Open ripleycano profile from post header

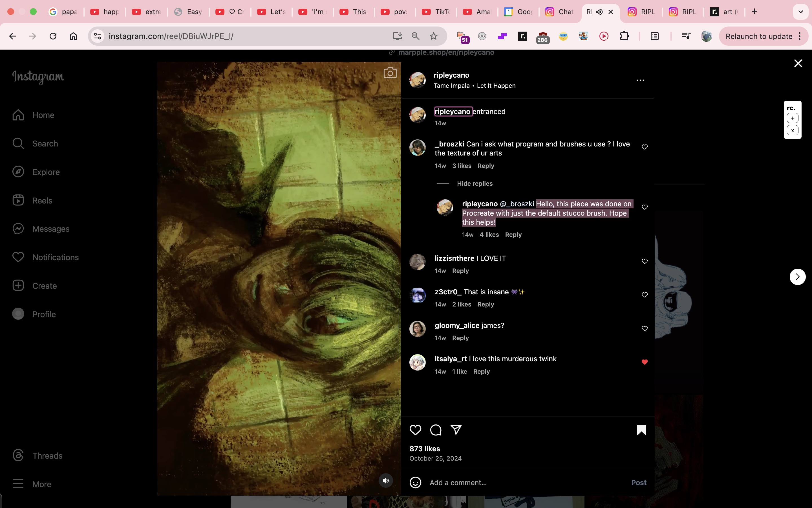[451, 75]
